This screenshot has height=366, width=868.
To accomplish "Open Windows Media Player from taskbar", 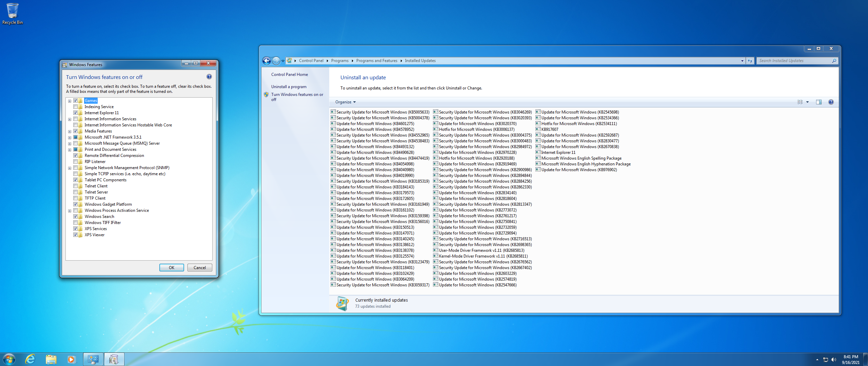I will coord(71,359).
